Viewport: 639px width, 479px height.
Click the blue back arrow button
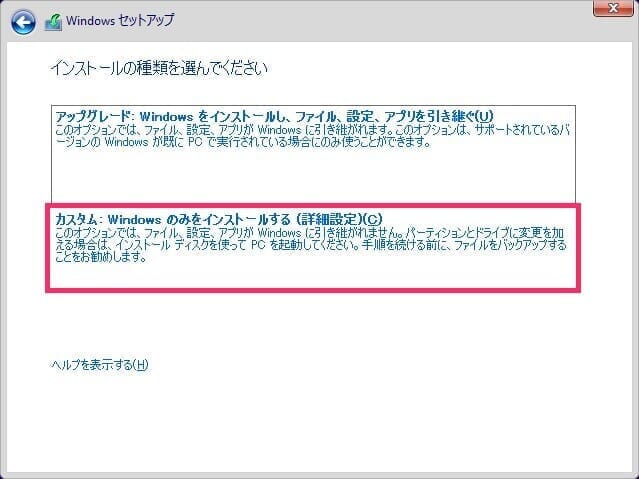pyautogui.click(x=24, y=21)
